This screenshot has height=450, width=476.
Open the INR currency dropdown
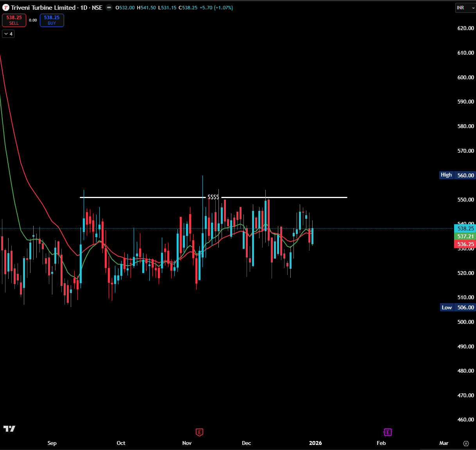click(465, 8)
